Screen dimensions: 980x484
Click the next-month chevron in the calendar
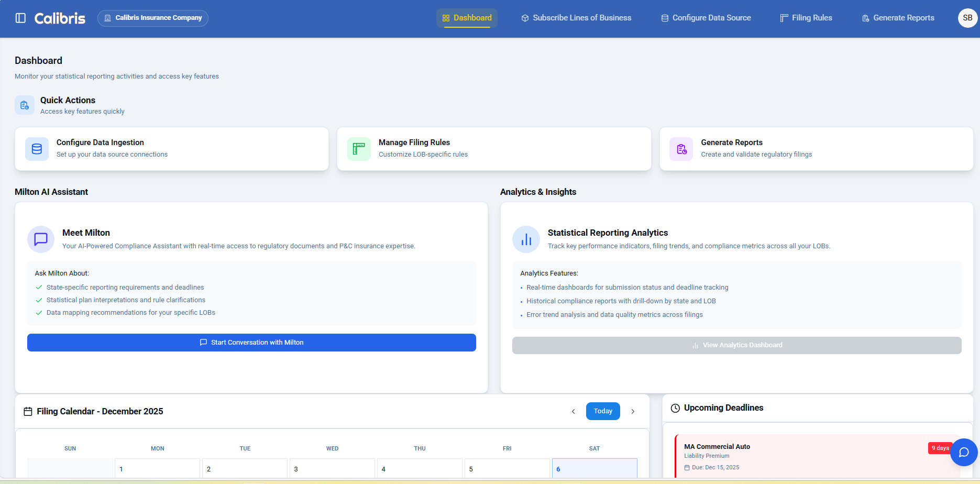pos(633,411)
